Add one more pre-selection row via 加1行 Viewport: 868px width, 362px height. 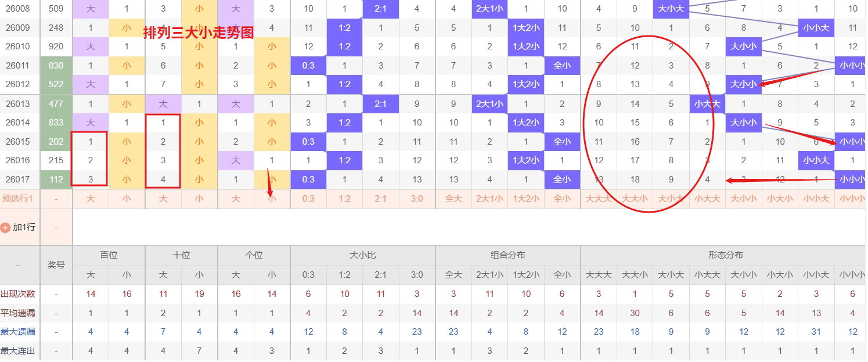(x=18, y=228)
